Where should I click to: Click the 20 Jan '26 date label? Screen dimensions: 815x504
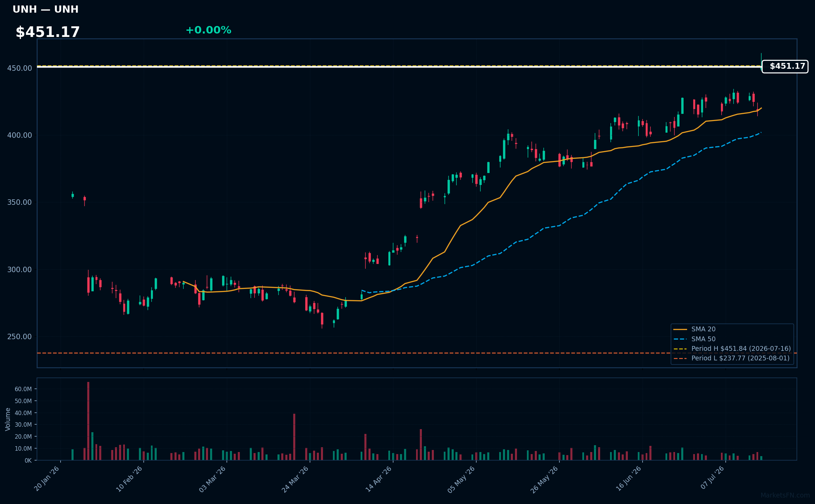(x=47, y=479)
